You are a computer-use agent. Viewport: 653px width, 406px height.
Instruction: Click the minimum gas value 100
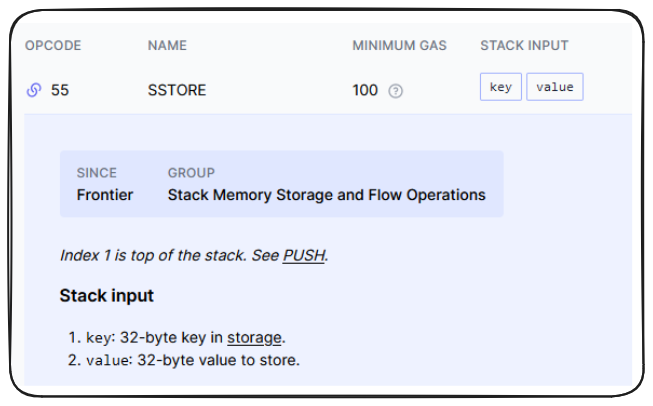[x=365, y=90]
